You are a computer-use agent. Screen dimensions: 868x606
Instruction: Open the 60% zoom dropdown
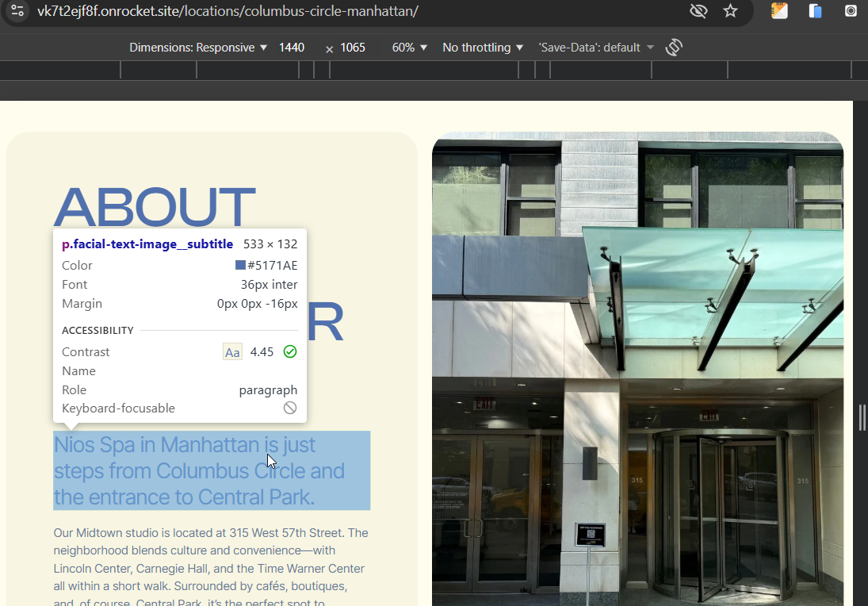409,48
